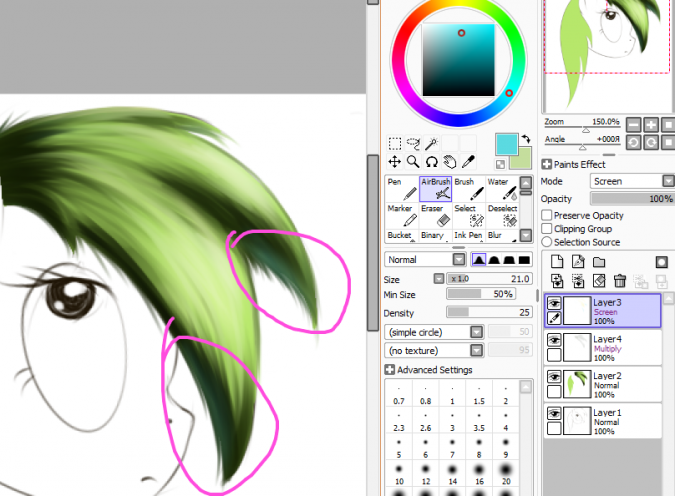
Task: Choose the Hand pan tool
Action: click(449, 161)
